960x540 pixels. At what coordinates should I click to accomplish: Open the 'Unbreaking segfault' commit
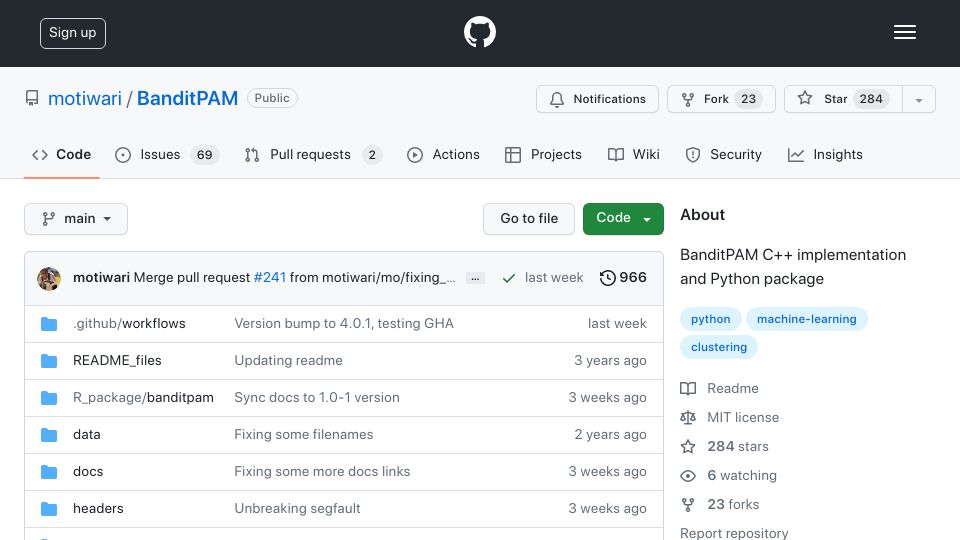pos(297,509)
